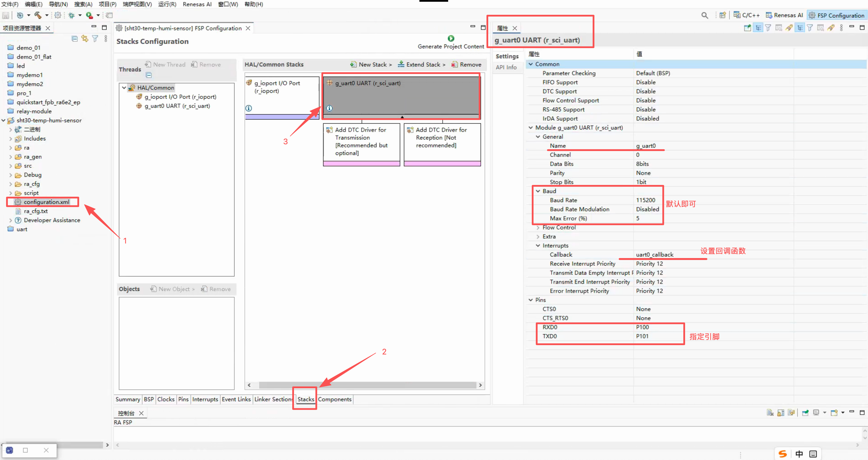Viewport: 868px width, 460px height.
Task: Click the filter icon in project explorer
Action: point(95,39)
